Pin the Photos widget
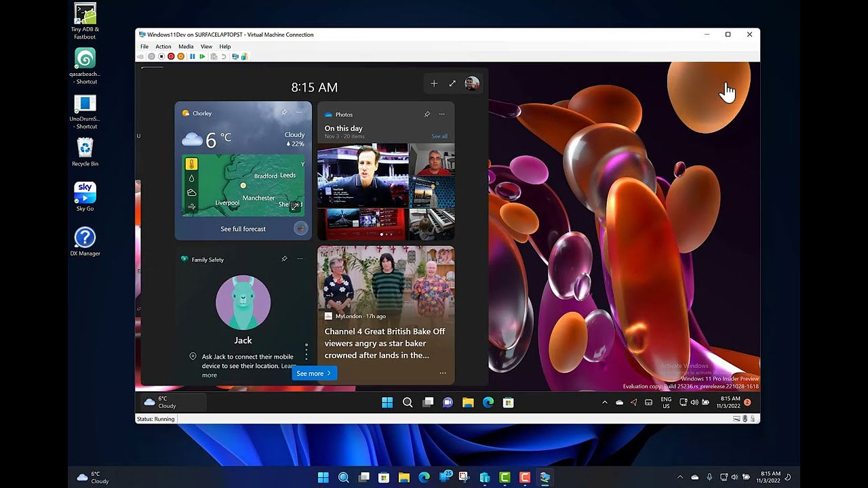Viewport: 868px width, 488px height. click(427, 114)
